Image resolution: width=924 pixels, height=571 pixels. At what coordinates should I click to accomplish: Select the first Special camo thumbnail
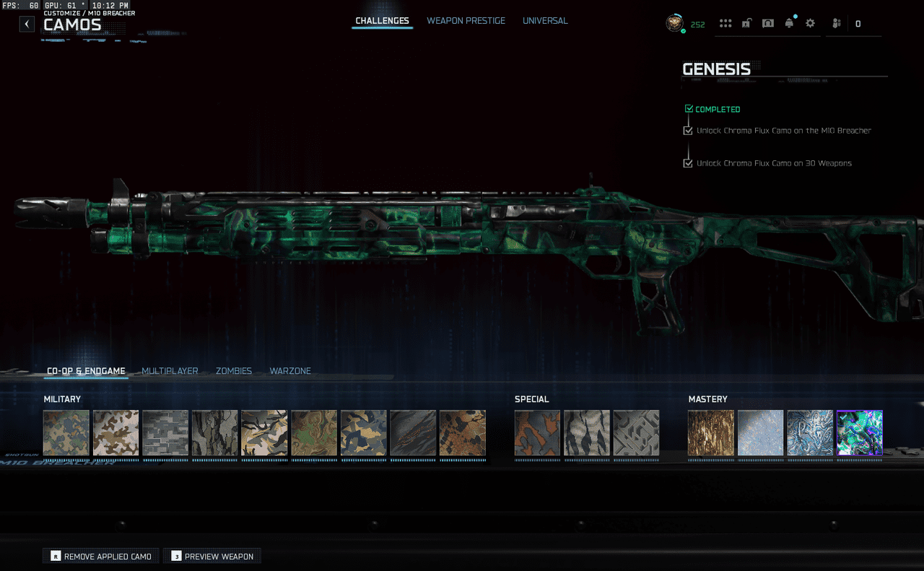pyautogui.click(x=537, y=433)
